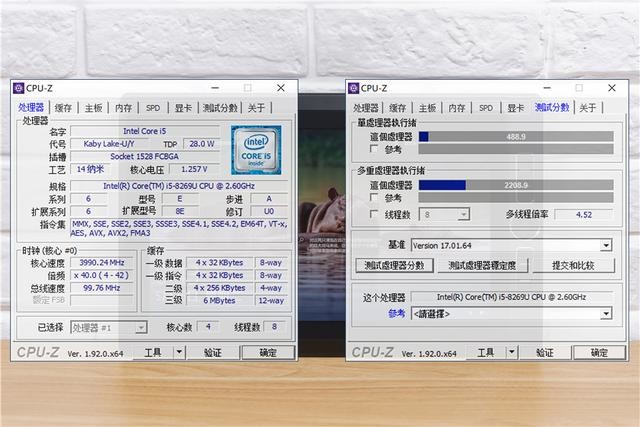
Task: Click the 測試處理器穩定度 button
Action: coord(482,265)
